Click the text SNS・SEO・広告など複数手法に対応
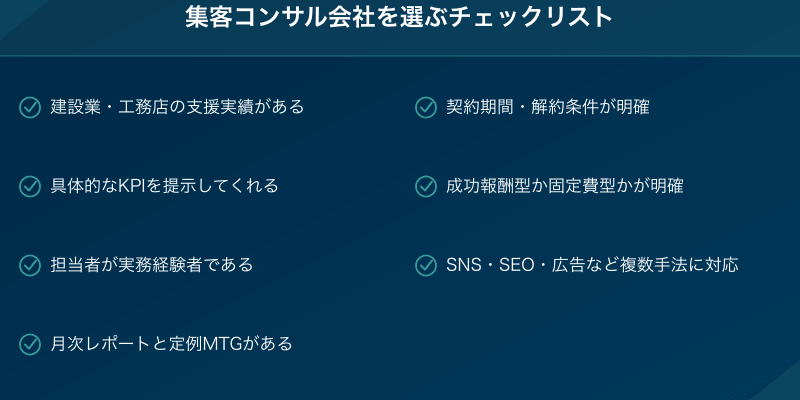This screenshot has height=400, width=800. tap(592, 265)
